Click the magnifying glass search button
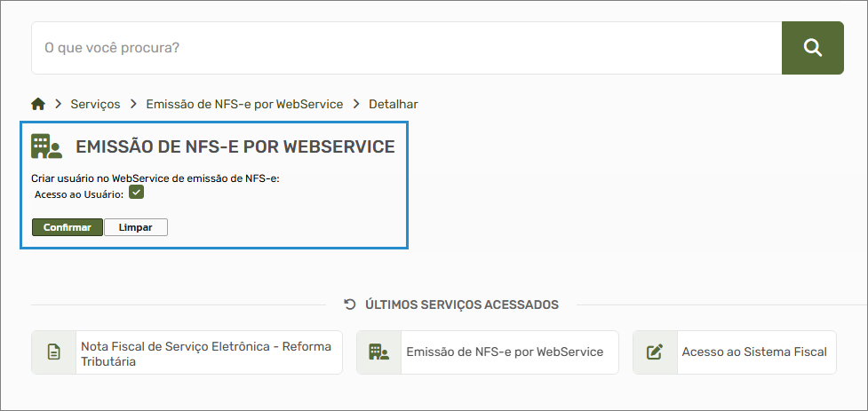Image resolution: width=868 pixels, height=411 pixels. point(812,48)
